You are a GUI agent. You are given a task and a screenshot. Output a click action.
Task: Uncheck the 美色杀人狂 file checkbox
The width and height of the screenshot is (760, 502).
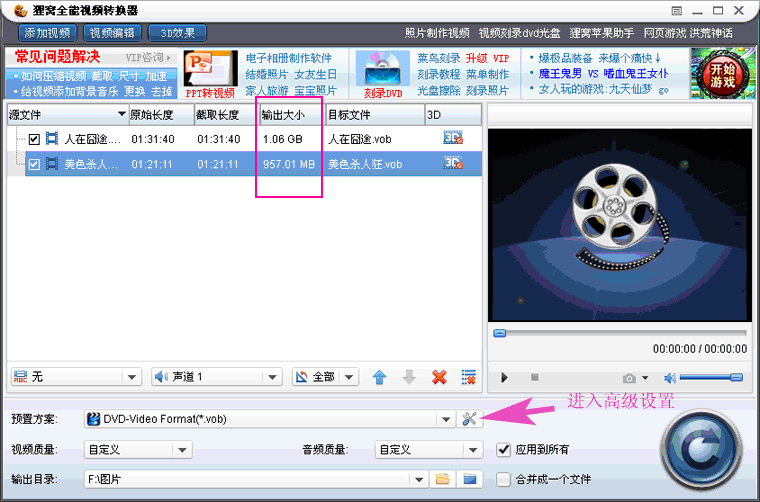pyautogui.click(x=34, y=164)
